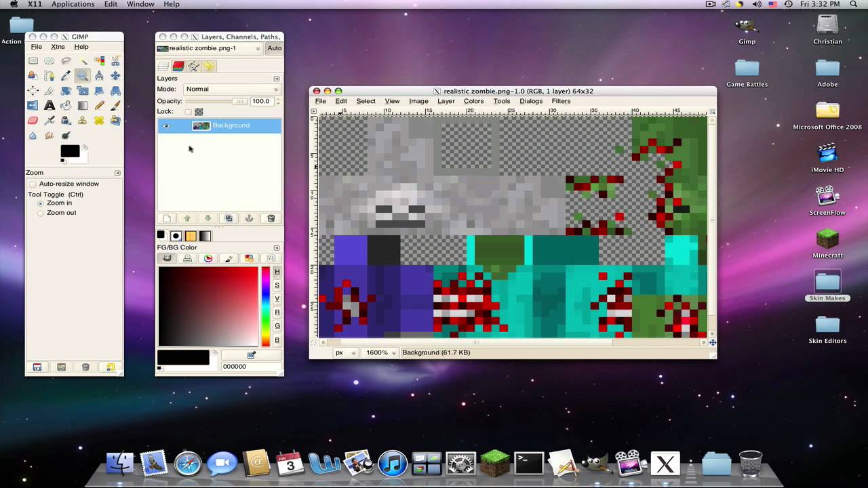This screenshot has width=868, height=488.
Task: Open the Layer menu in image window
Action: pyautogui.click(x=446, y=101)
